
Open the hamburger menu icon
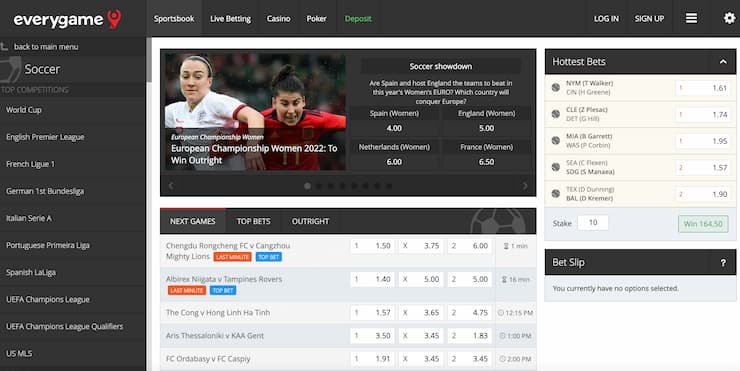(691, 18)
